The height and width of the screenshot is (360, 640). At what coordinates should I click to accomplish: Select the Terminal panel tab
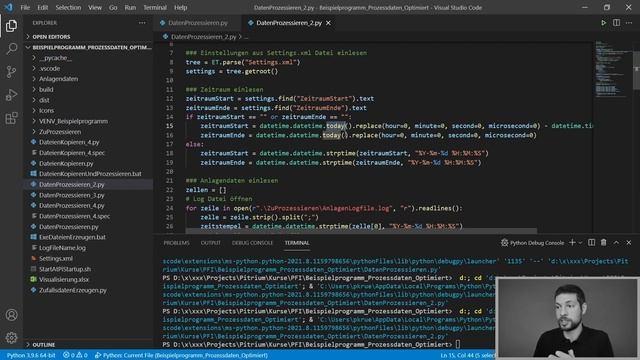click(297, 242)
